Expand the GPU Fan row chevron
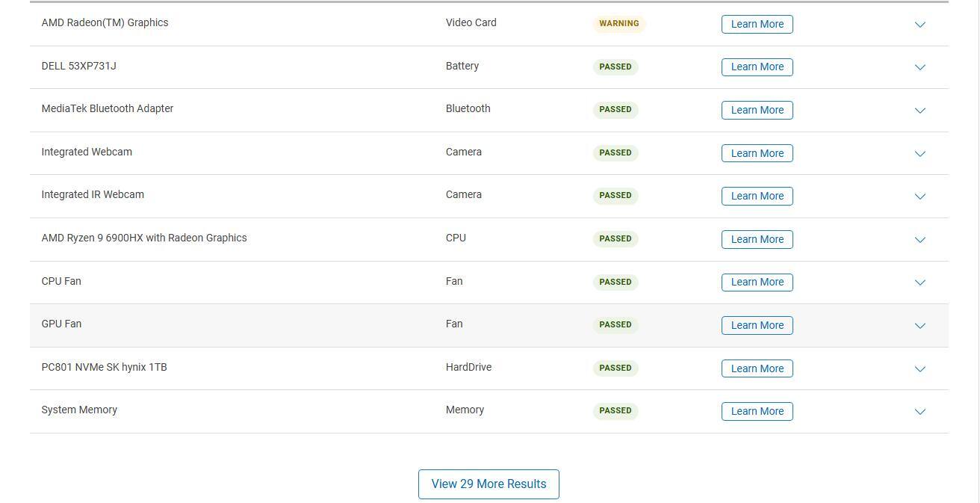The height and width of the screenshot is (503, 980). 920,326
